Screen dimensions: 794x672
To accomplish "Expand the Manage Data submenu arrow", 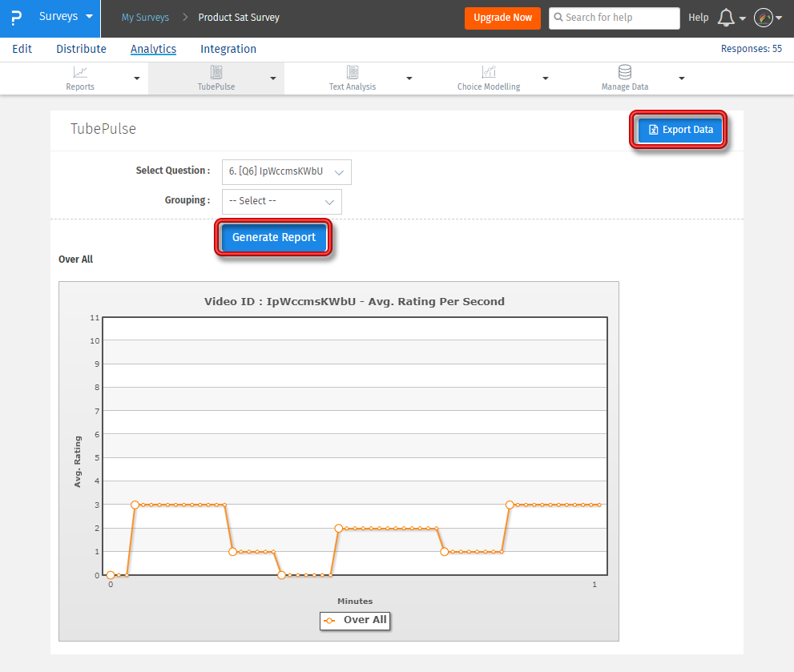I will [682, 78].
